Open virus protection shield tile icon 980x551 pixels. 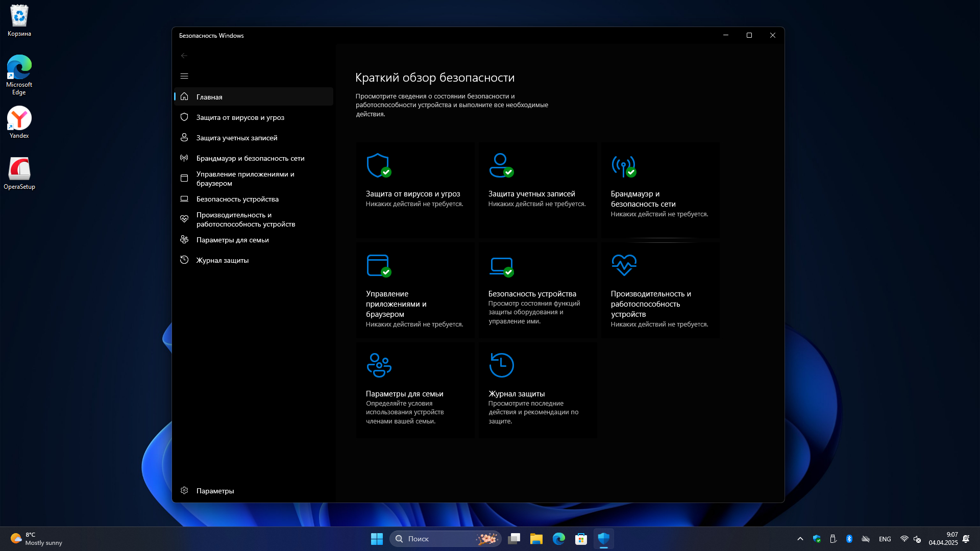tap(378, 165)
